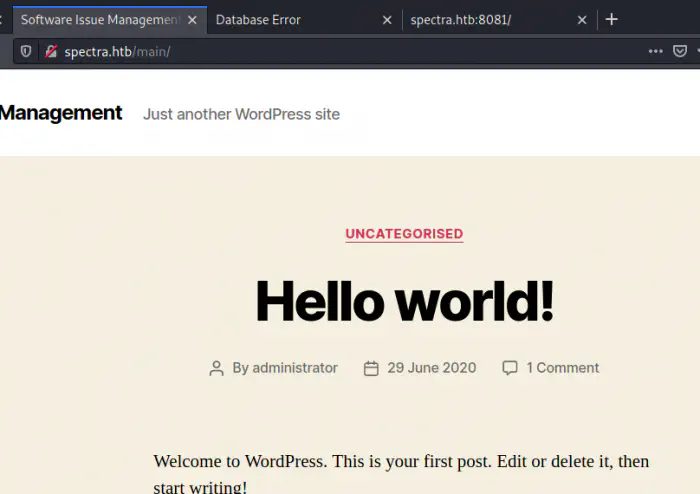Click the tracking protection shield icon

26,51
